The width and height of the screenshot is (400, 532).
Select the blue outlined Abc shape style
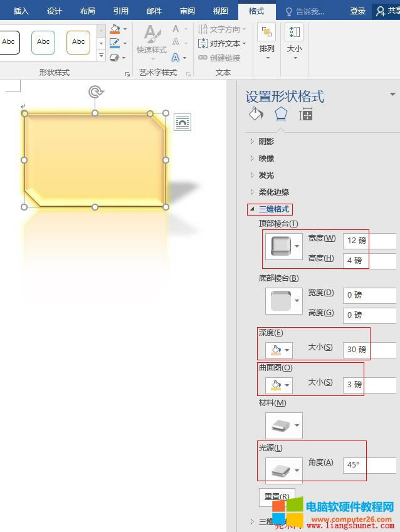point(43,43)
